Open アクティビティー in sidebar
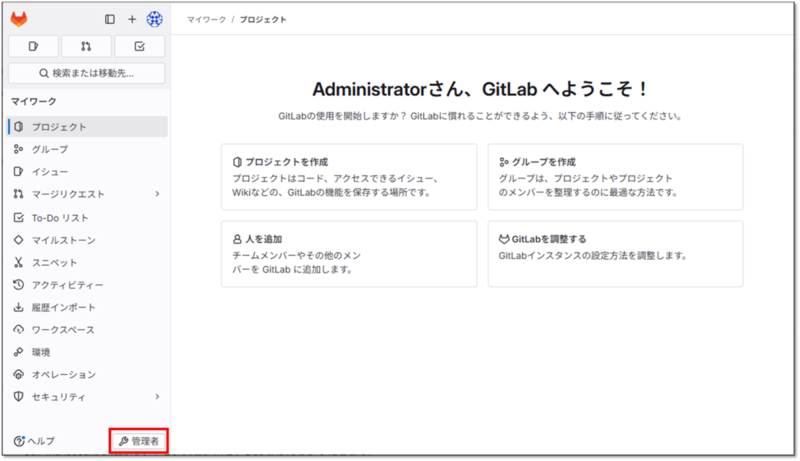Image resolution: width=800 pixels, height=461 pixels. pos(88,285)
